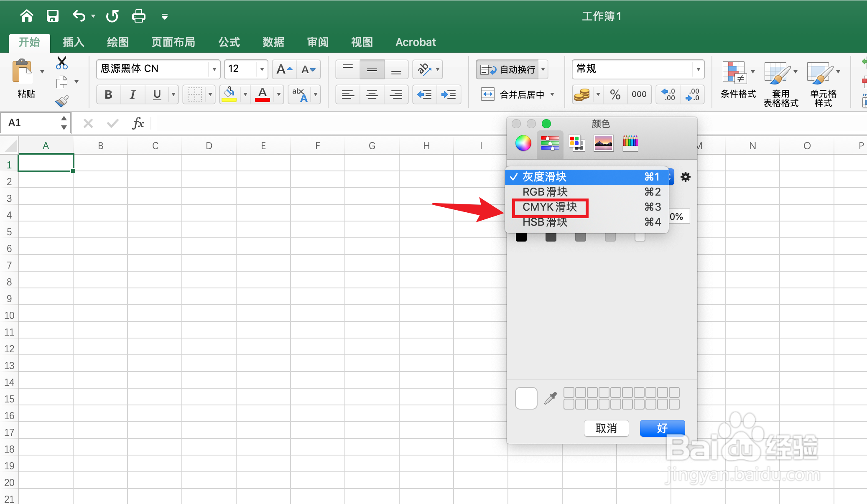
Task: Click the insert function fx icon
Action: pyautogui.click(x=138, y=123)
